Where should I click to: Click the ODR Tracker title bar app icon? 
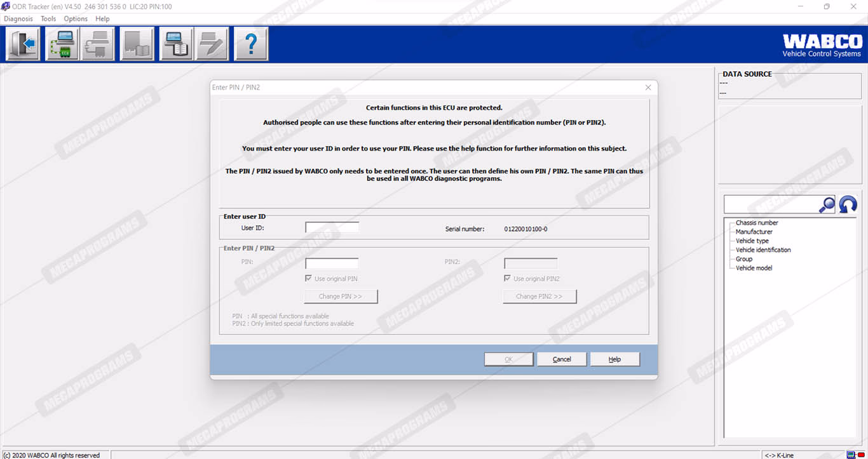[6, 6]
